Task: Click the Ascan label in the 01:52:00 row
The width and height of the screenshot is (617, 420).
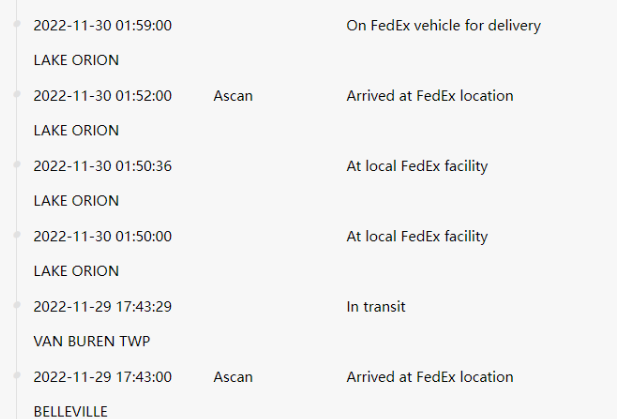Action: (x=233, y=96)
